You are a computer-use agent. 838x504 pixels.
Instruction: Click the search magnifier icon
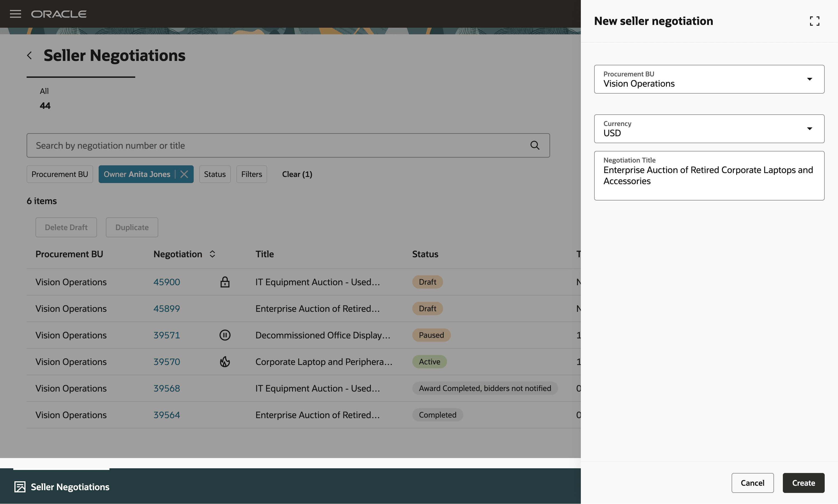click(x=535, y=145)
